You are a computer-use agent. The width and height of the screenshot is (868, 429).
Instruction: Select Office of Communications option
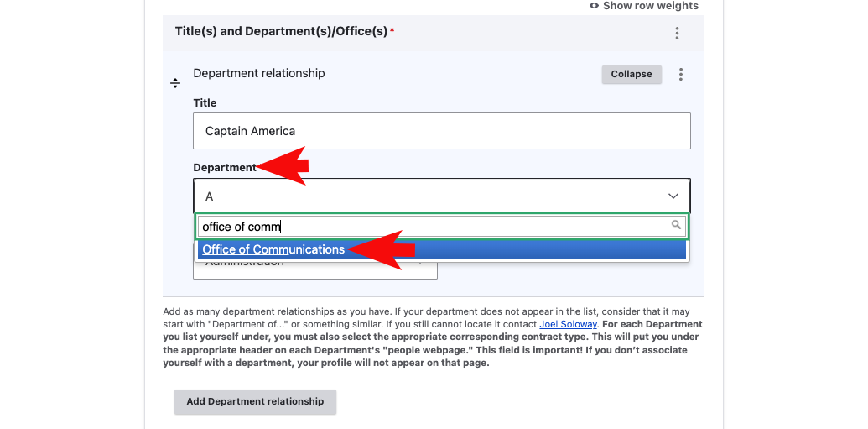pyautogui.click(x=442, y=249)
